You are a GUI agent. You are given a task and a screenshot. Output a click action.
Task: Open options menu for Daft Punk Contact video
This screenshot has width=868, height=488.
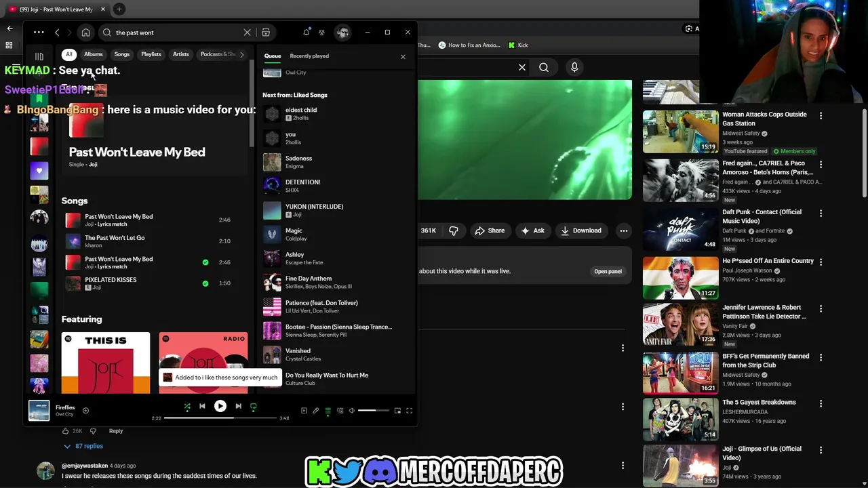point(821,213)
